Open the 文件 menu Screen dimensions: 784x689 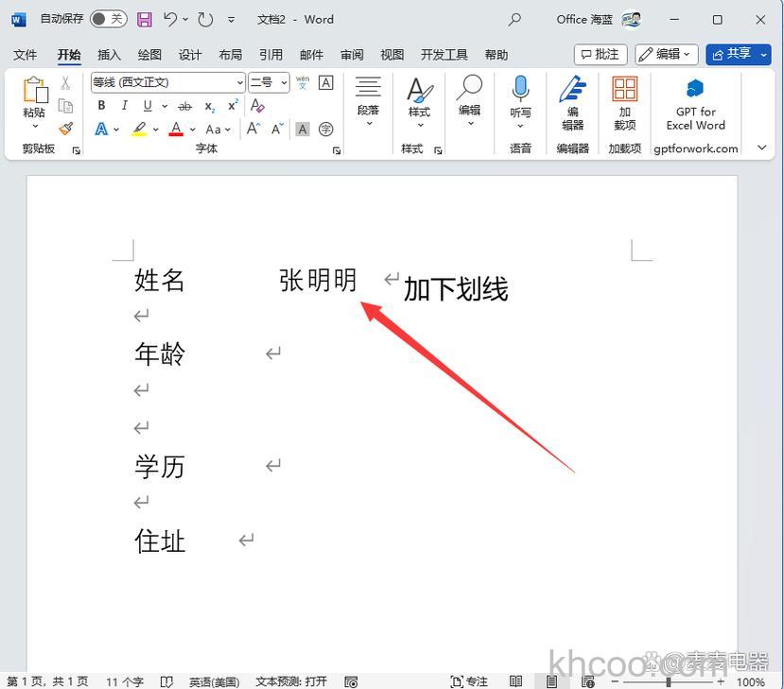coord(26,54)
